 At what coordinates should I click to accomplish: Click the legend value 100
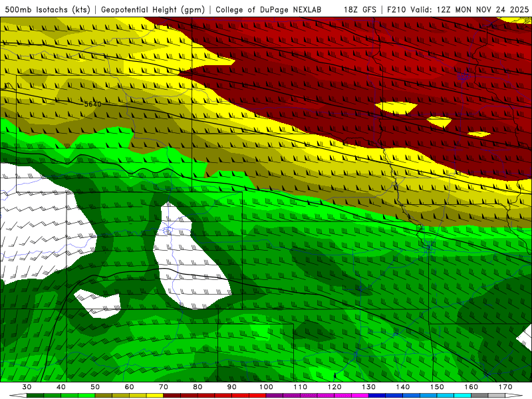pos(266,387)
